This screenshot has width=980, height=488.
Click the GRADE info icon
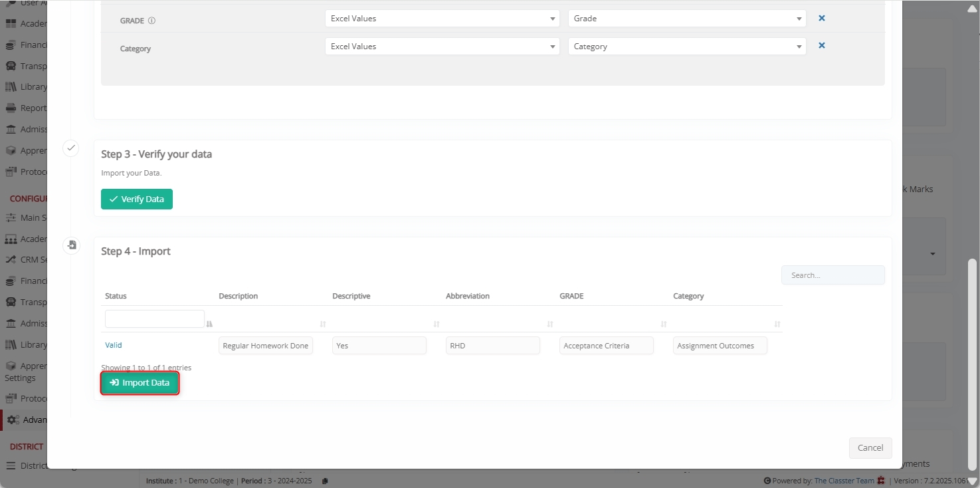(x=151, y=21)
